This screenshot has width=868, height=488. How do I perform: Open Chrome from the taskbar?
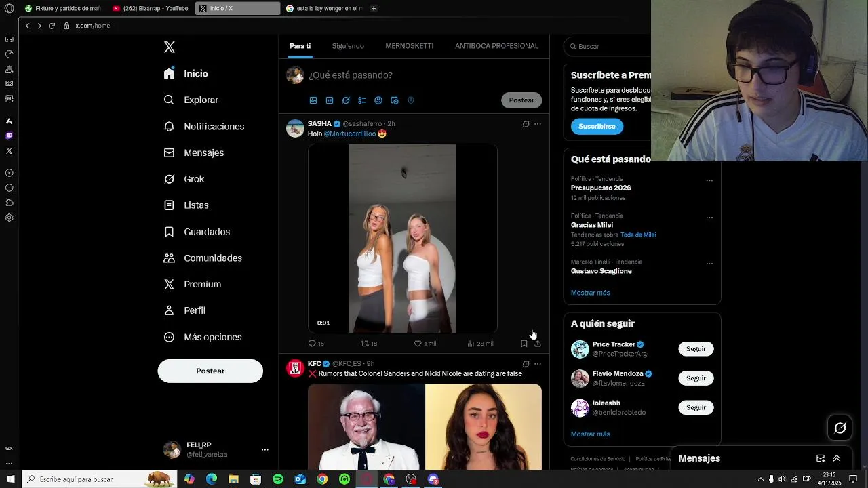pos(322,479)
